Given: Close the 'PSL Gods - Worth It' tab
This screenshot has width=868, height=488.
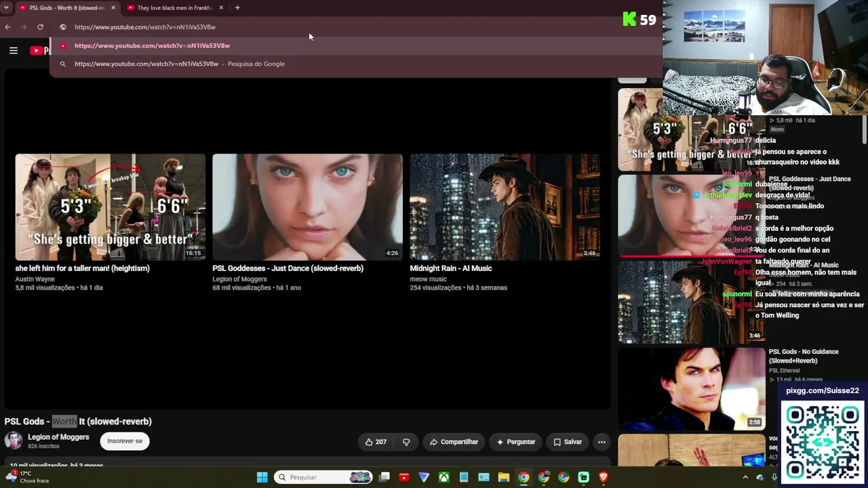Looking at the screenshot, I should (x=113, y=7).
